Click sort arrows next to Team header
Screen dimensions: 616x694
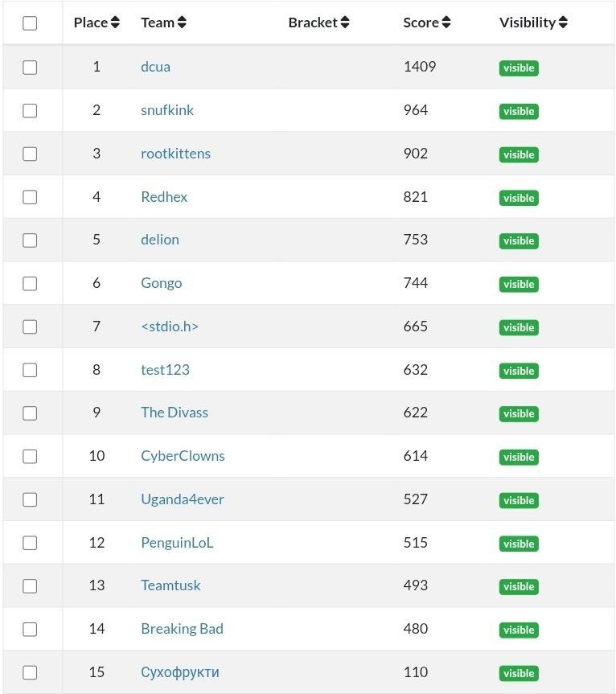(x=182, y=23)
